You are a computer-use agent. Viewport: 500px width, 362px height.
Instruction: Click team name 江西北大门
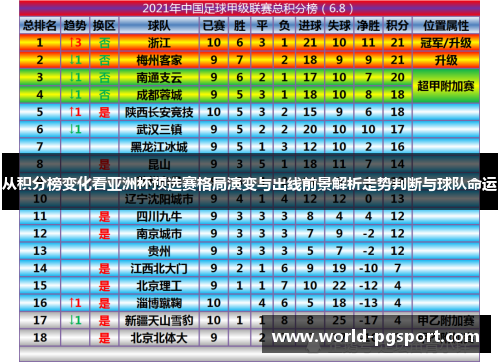click(159, 268)
